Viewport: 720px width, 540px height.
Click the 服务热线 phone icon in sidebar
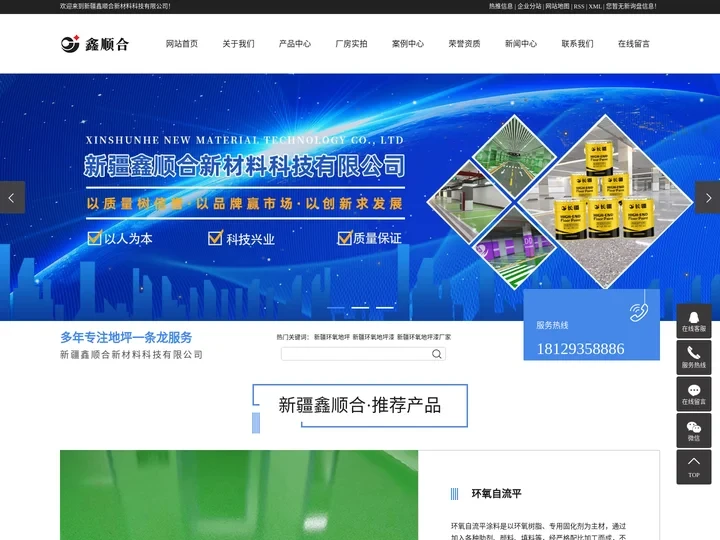[694, 357]
